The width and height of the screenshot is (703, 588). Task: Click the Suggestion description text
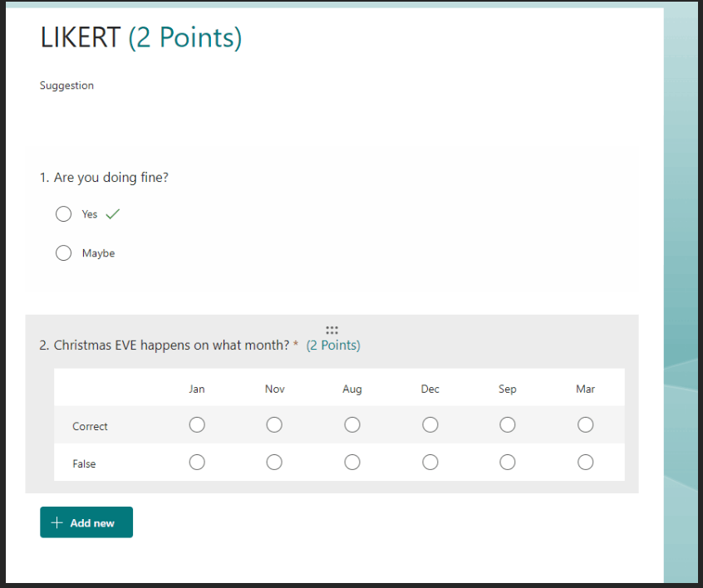[66, 86]
